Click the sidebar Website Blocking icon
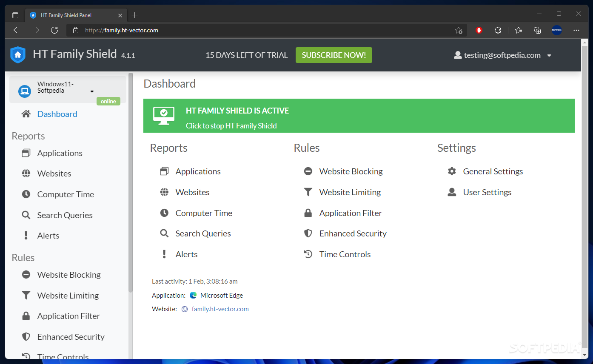The width and height of the screenshot is (593, 364). pyautogui.click(x=26, y=275)
